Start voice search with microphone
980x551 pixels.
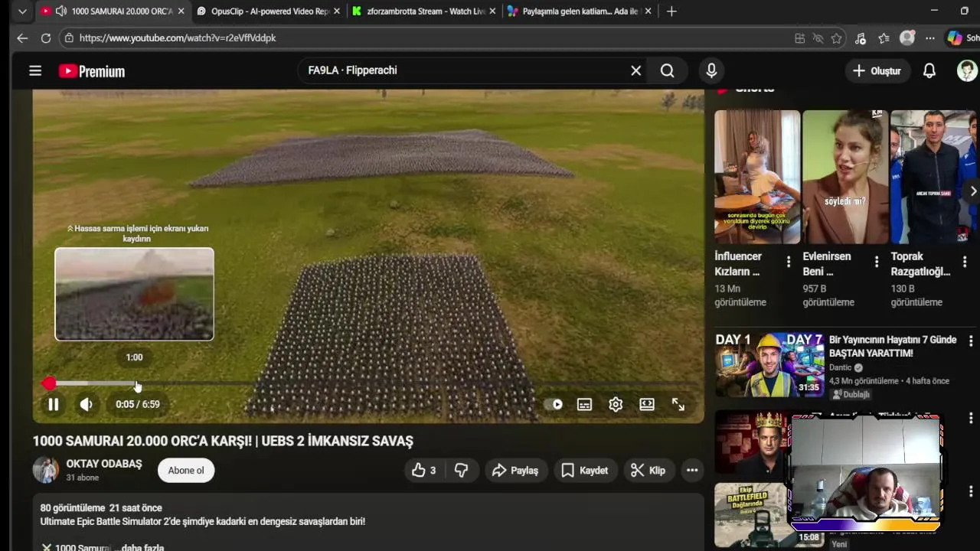[711, 70]
